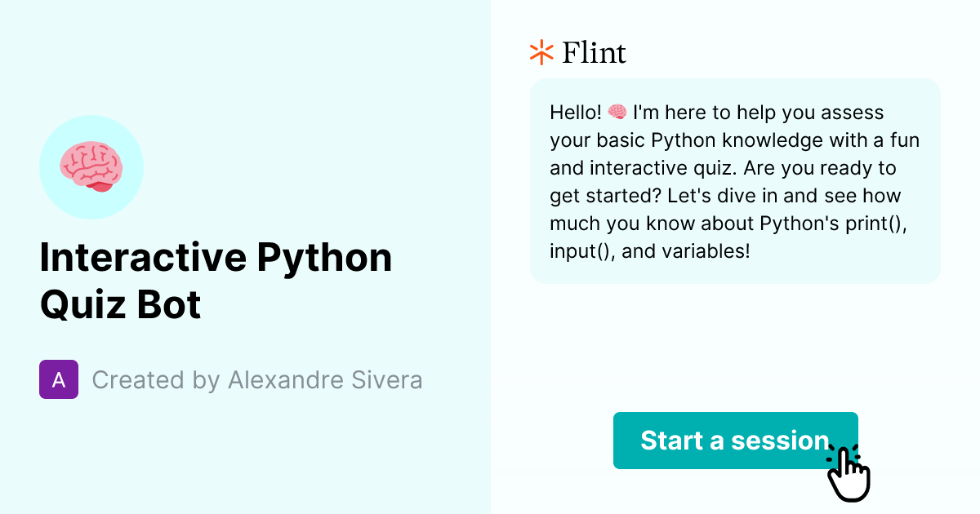Viewport: 980px width, 514px height.
Task: Open the Flint homepage via the wordmark
Action: (592, 52)
